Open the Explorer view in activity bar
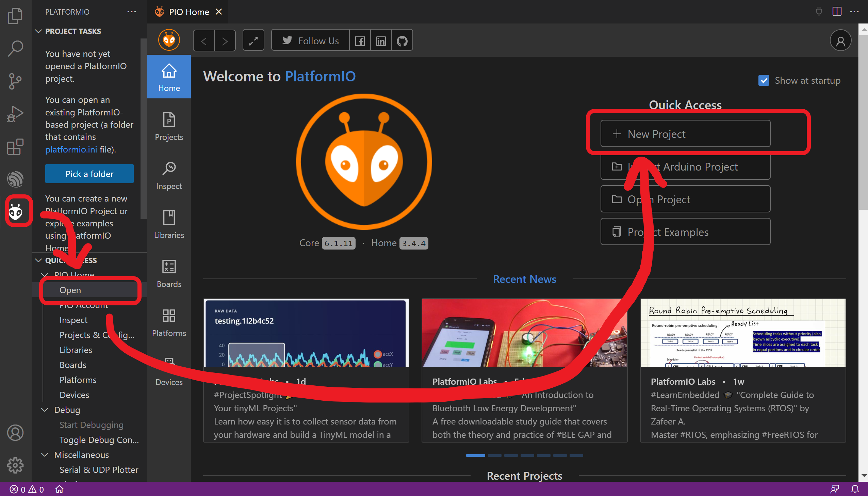The width and height of the screenshot is (868, 496). tap(15, 16)
